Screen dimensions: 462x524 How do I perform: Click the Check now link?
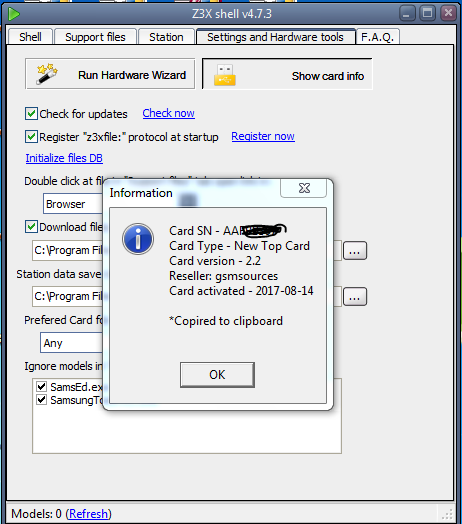tap(168, 113)
